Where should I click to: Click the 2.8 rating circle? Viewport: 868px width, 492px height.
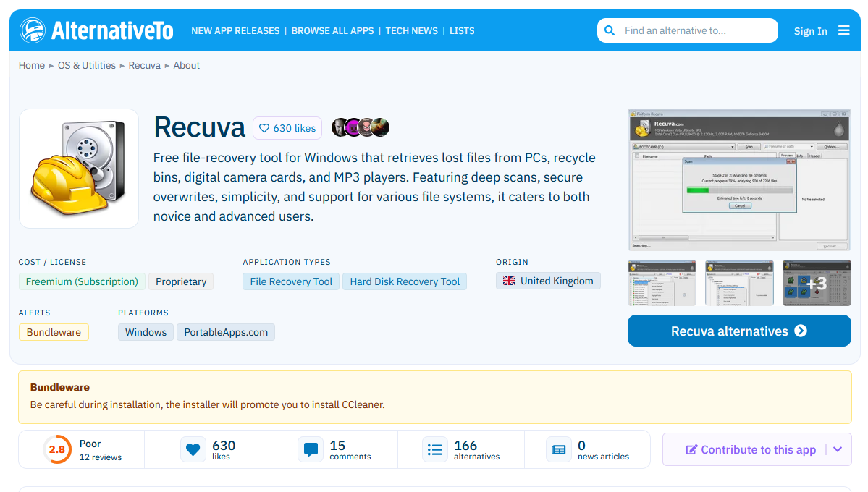click(x=57, y=449)
